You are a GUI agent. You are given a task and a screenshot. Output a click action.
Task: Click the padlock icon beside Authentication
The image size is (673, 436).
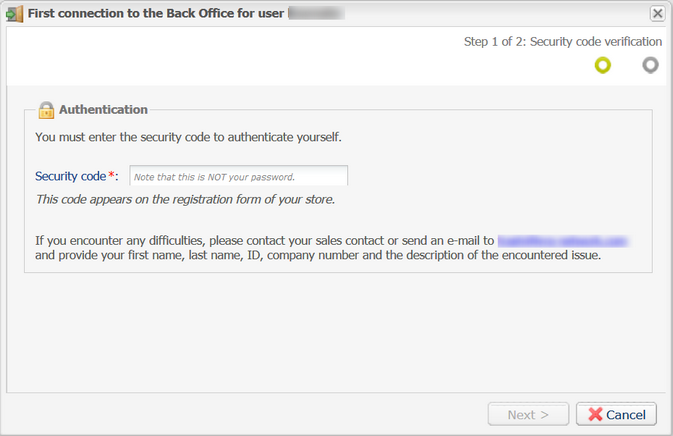tap(46, 110)
